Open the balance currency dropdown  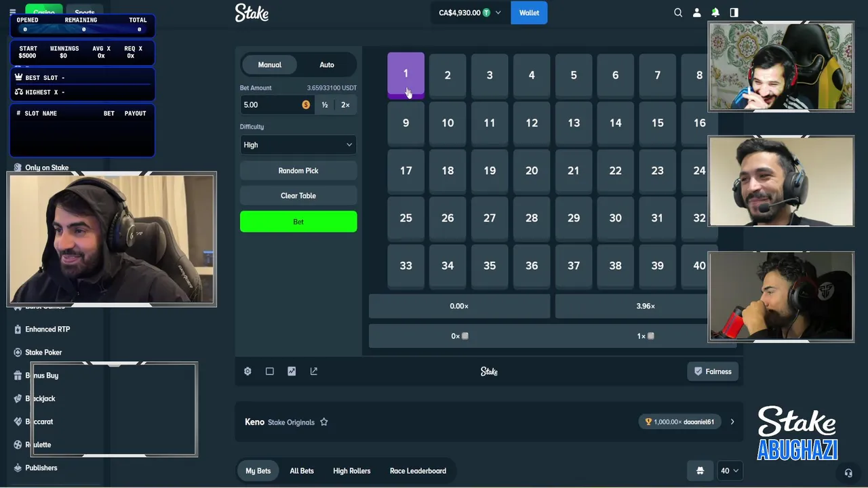(470, 12)
